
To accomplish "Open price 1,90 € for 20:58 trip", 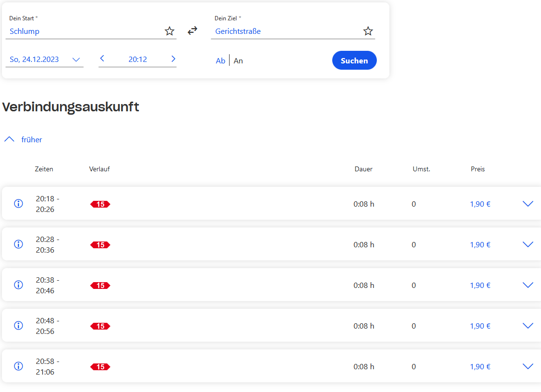I will click(480, 366).
